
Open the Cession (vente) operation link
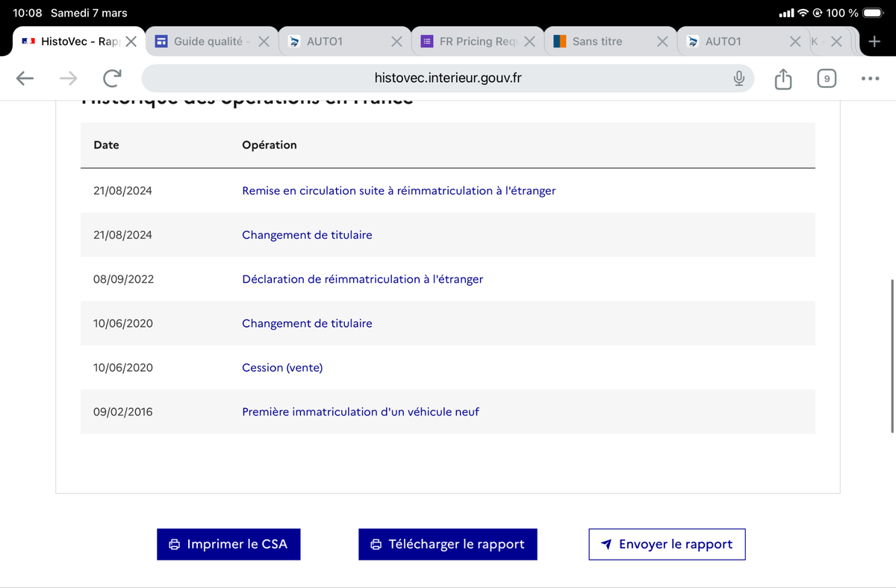(x=282, y=368)
